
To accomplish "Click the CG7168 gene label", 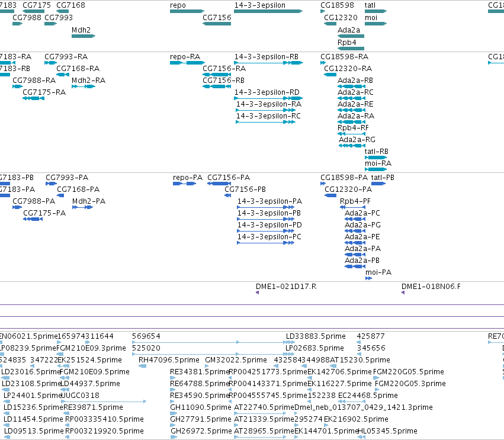I will pos(70,5).
